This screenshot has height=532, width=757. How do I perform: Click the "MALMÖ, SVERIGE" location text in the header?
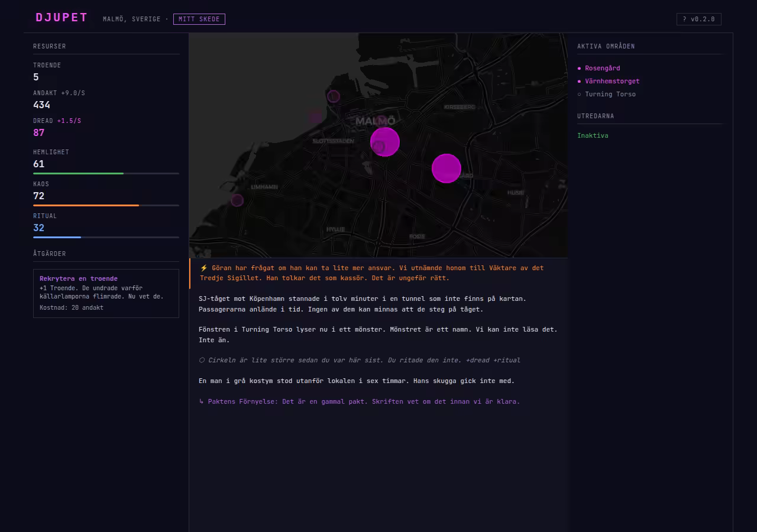click(x=132, y=20)
